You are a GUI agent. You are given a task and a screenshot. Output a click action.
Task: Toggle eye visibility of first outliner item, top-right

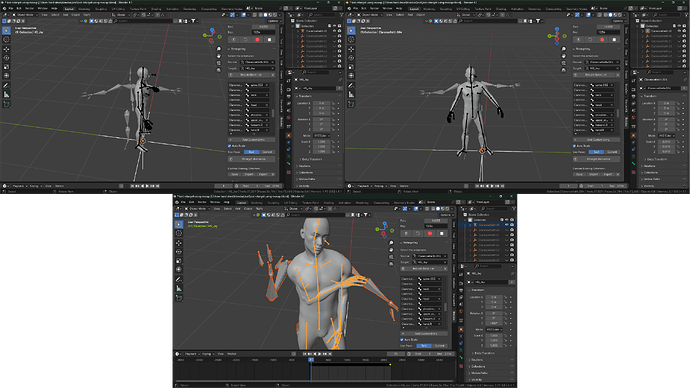pos(679,31)
